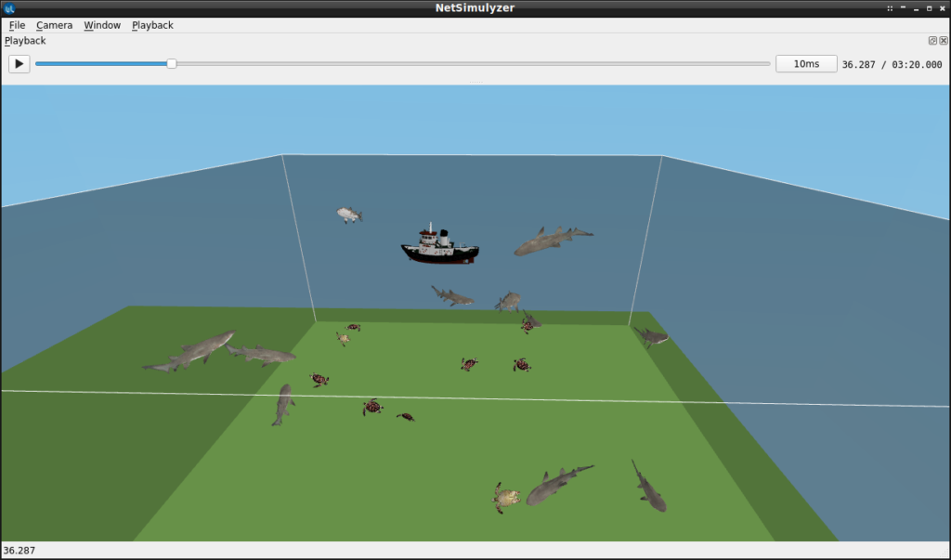Start playback with the play button
This screenshot has width=951, height=560.
point(19,64)
